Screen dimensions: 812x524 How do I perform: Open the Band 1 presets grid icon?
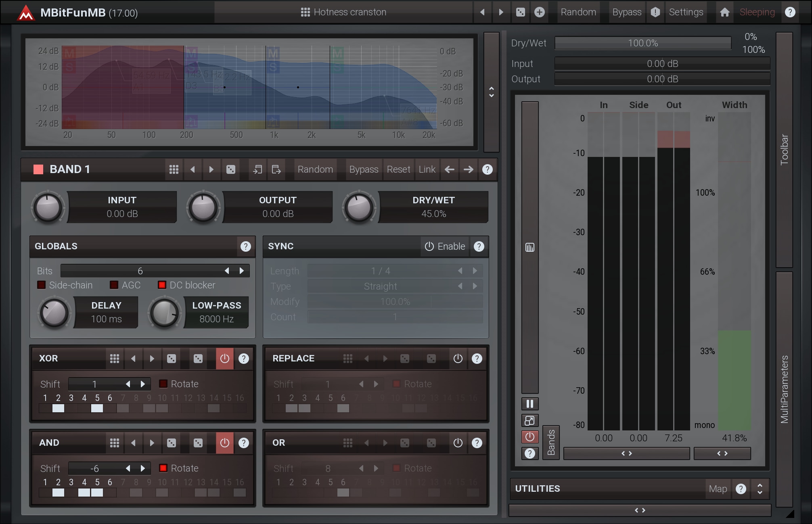point(174,169)
